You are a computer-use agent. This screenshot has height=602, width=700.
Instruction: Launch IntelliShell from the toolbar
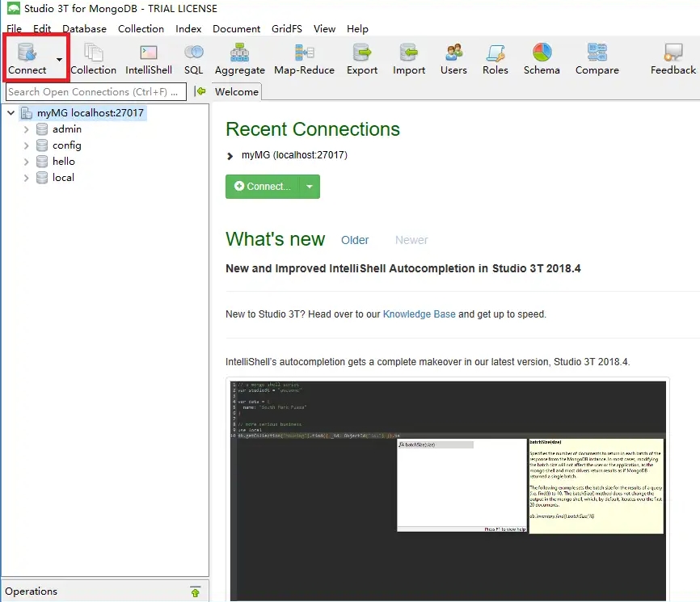[149, 58]
